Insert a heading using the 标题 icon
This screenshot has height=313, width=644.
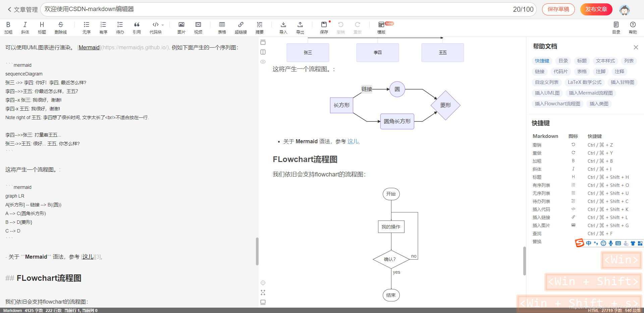point(42,28)
